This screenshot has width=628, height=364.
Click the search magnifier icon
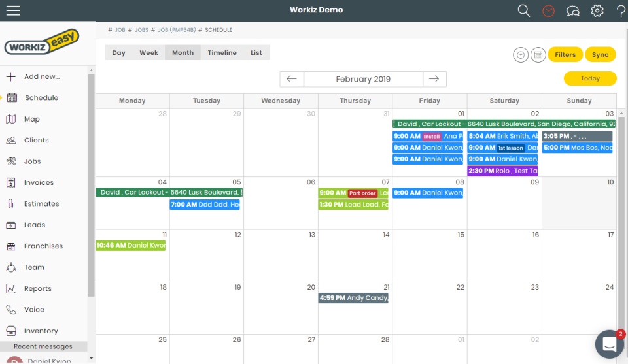click(523, 10)
